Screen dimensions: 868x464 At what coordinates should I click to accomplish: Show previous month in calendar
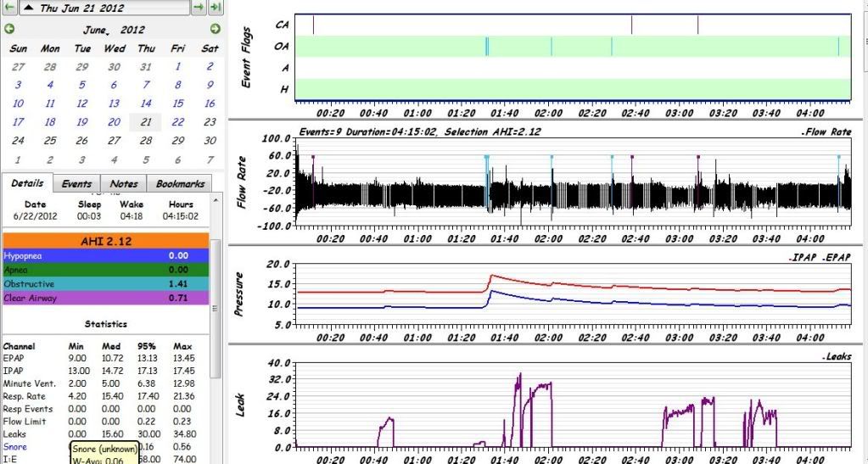pos(8,30)
